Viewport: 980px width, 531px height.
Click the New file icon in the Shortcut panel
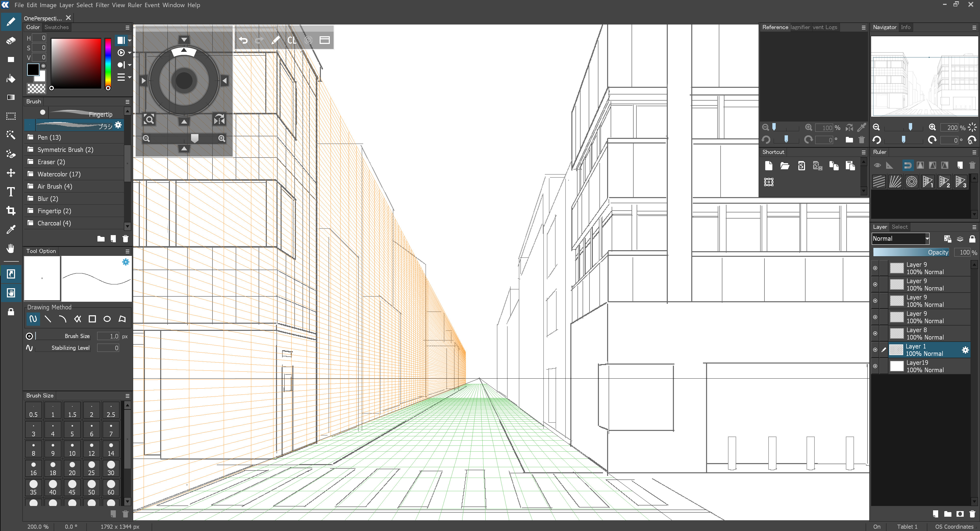pyautogui.click(x=769, y=166)
